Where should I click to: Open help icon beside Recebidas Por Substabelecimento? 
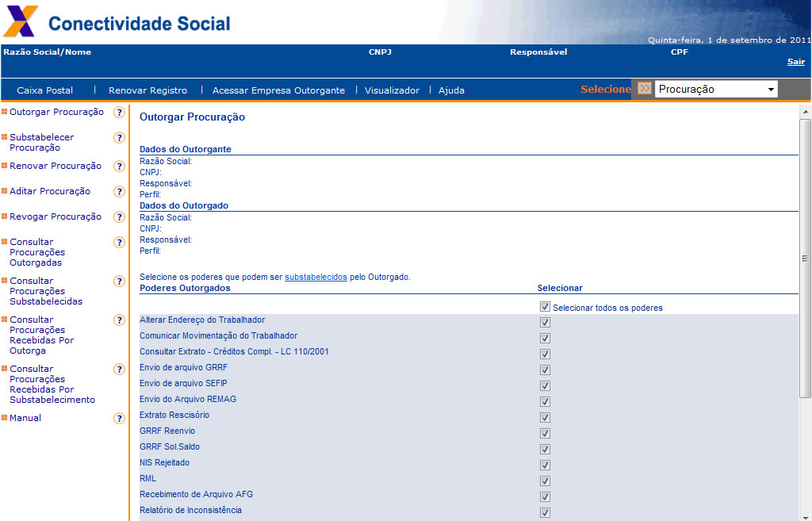(119, 370)
